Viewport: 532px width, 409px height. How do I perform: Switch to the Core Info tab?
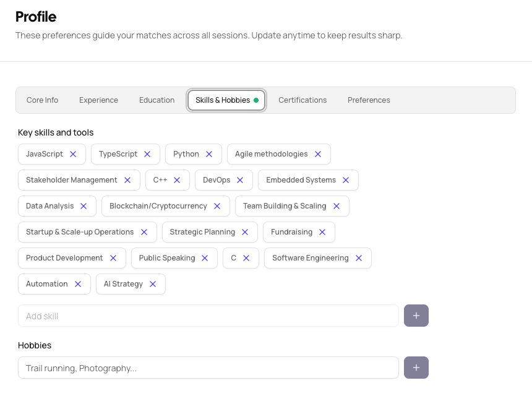pyautogui.click(x=43, y=100)
